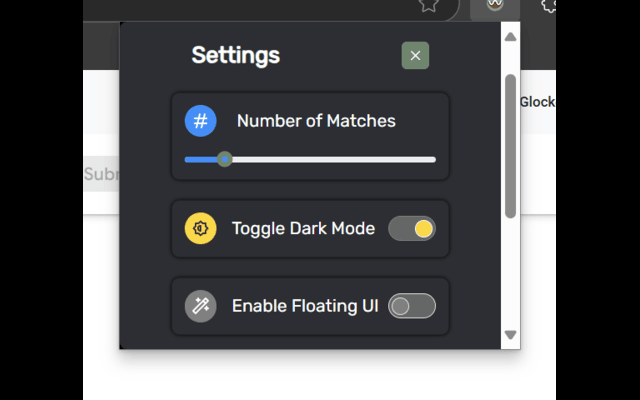Close the Settings panel with X

[415, 56]
